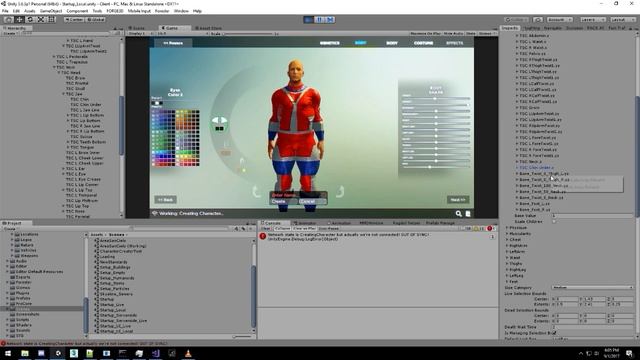Toggle Play mode with the Play button
This screenshot has height=360, width=640.
click(309, 20)
